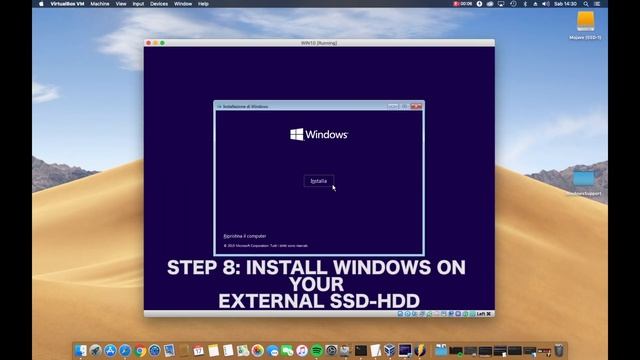
Task: Click the Bluetooth icon in the menu bar
Action: click(x=525, y=4)
